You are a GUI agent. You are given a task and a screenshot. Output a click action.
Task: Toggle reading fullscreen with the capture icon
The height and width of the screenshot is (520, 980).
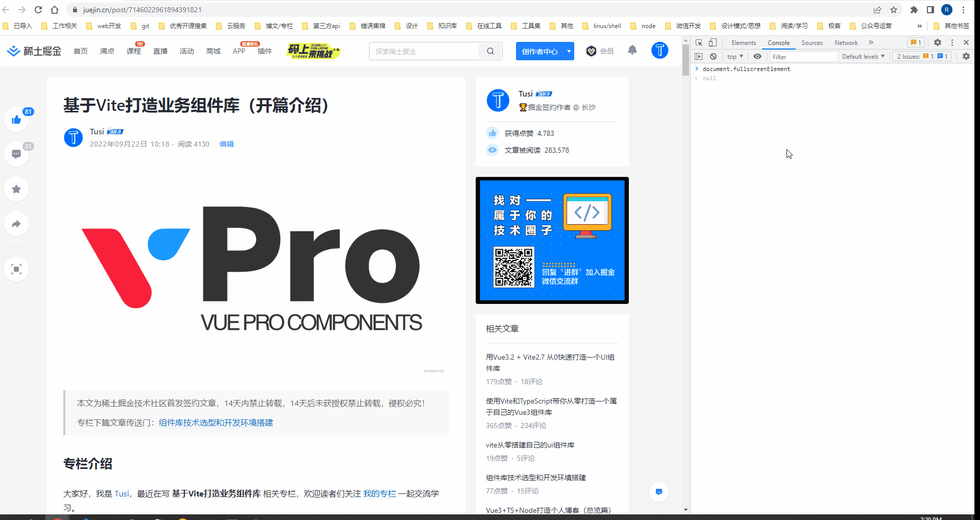[x=17, y=269]
